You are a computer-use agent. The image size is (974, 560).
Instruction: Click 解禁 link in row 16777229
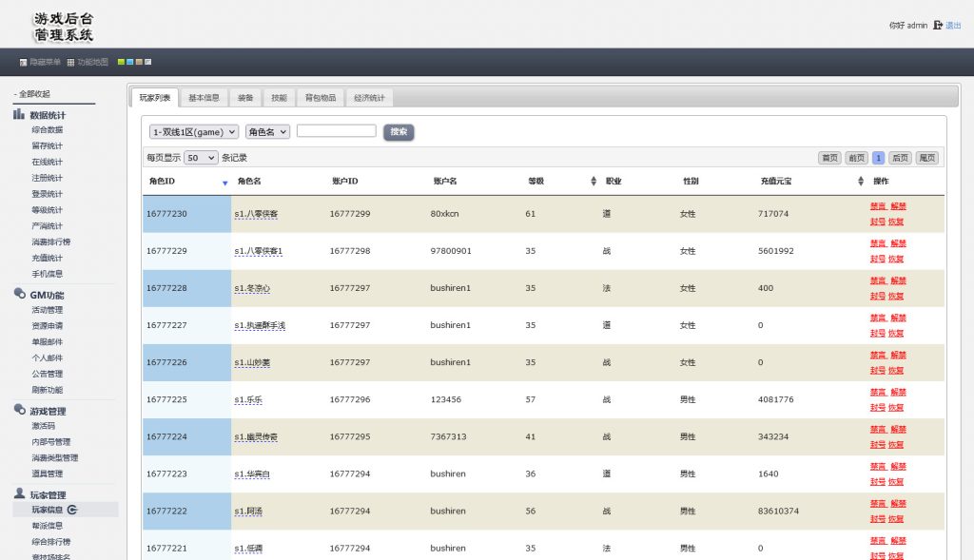click(x=898, y=243)
